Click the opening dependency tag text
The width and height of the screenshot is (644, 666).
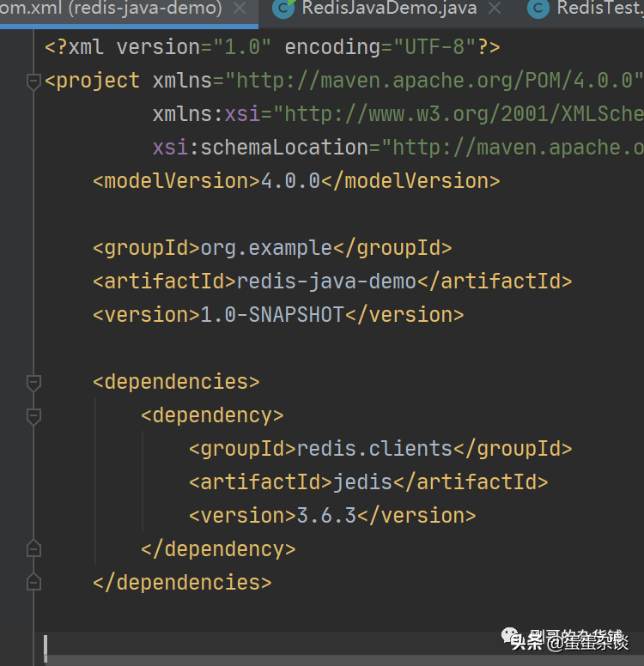click(212, 415)
